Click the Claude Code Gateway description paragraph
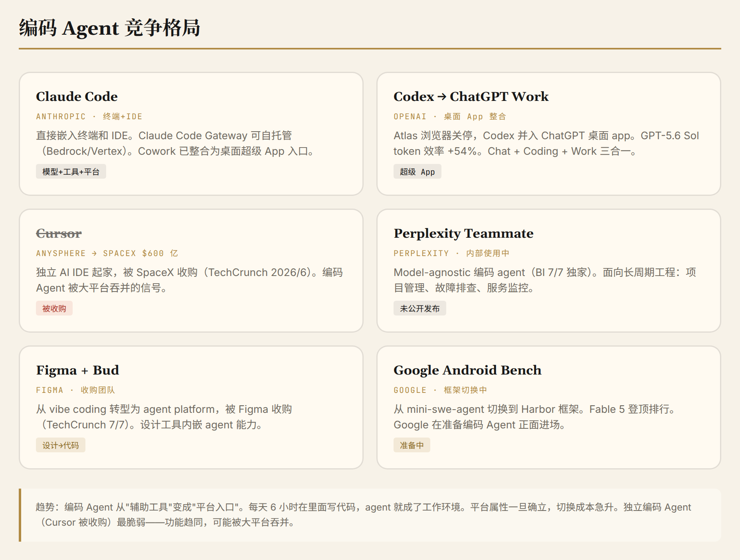 [176, 144]
